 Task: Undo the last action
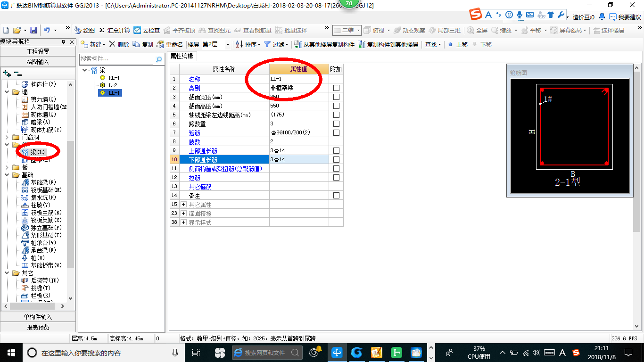click(x=47, y=30)
